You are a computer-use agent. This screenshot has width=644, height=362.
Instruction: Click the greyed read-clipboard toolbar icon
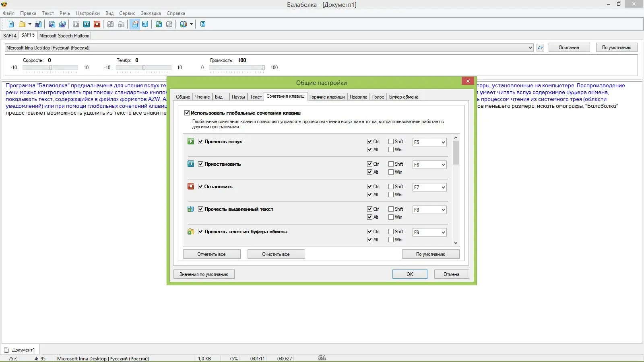point(121,24)
